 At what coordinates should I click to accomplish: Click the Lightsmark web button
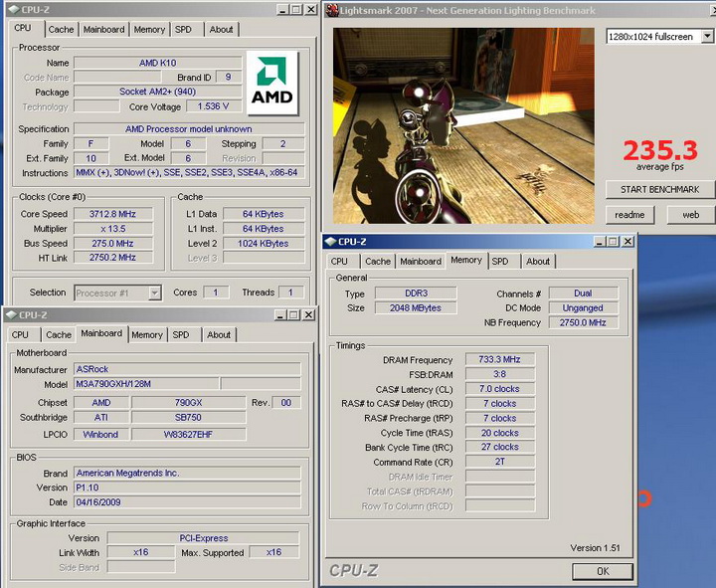coord(690,215)
